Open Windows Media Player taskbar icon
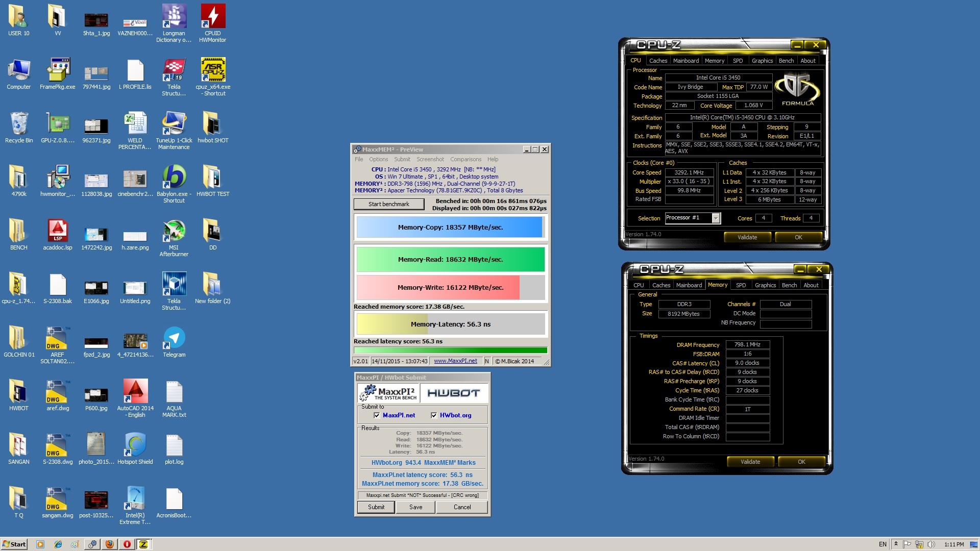 40,544
